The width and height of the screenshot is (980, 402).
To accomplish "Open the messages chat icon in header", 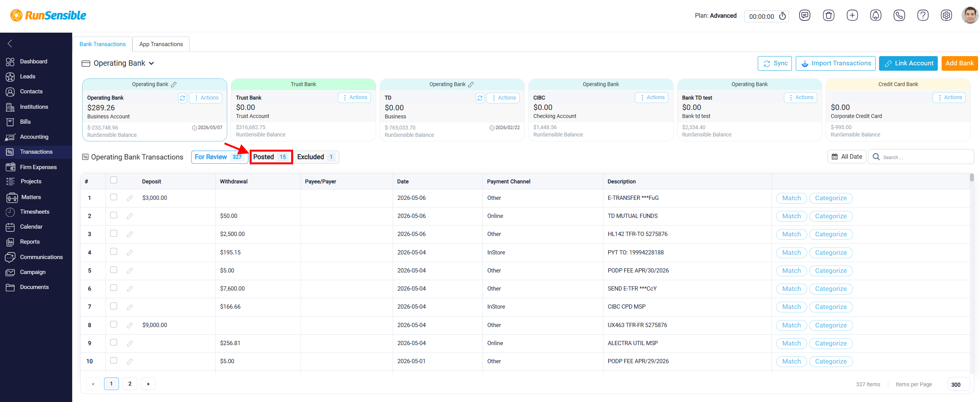I will 805,15.
